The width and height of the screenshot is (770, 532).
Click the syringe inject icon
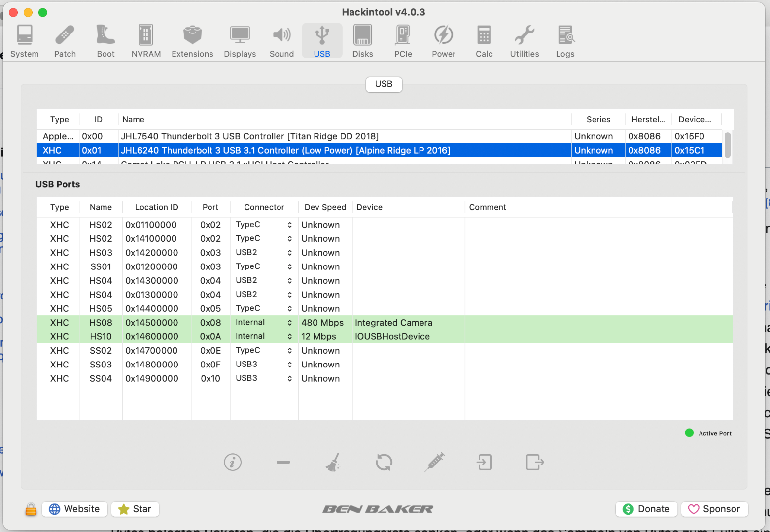434,462
